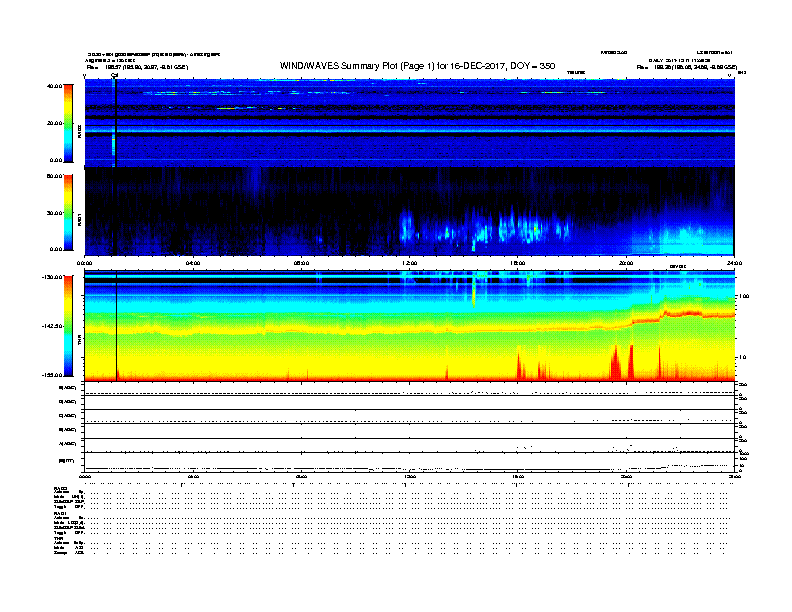
Task: Click the vertical RAD2 axis label
Action: (x=79, y=132)
